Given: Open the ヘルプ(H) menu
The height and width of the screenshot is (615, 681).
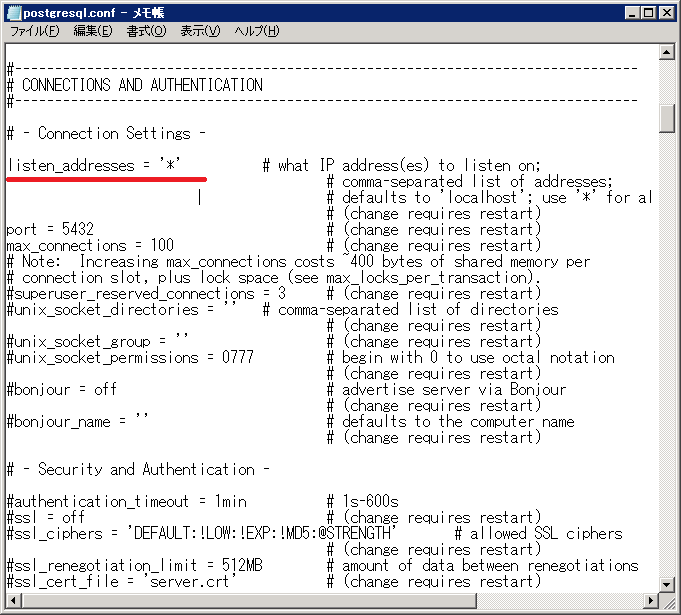Looking at the screenshot, I should (x=256, y=31).
